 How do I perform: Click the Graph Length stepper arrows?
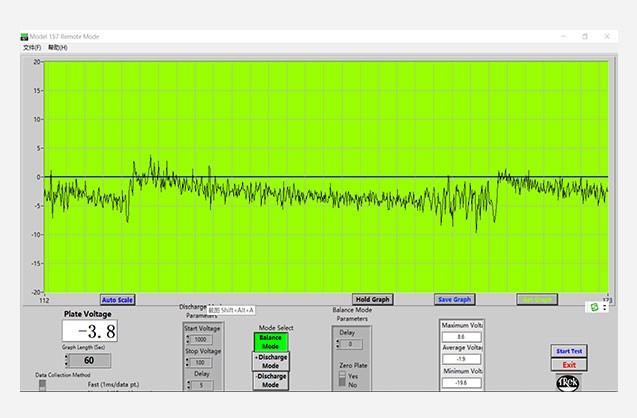point(66,360)
